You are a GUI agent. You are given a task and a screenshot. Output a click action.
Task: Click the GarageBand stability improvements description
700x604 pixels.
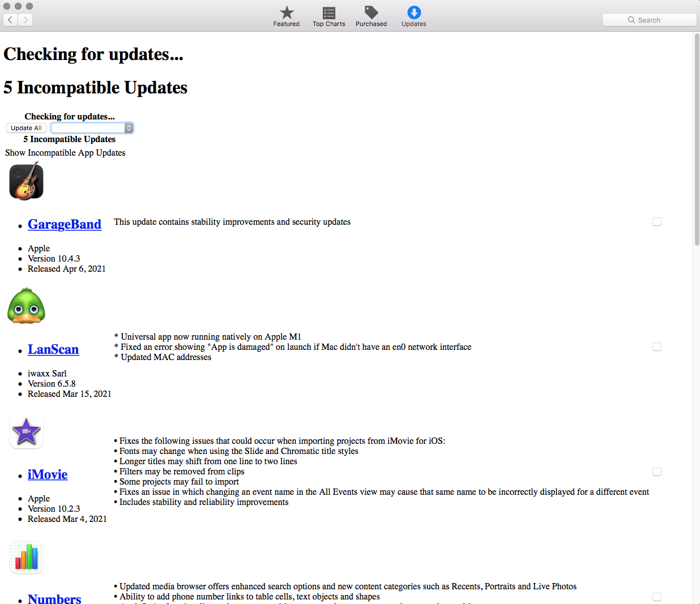coord(232,222)
